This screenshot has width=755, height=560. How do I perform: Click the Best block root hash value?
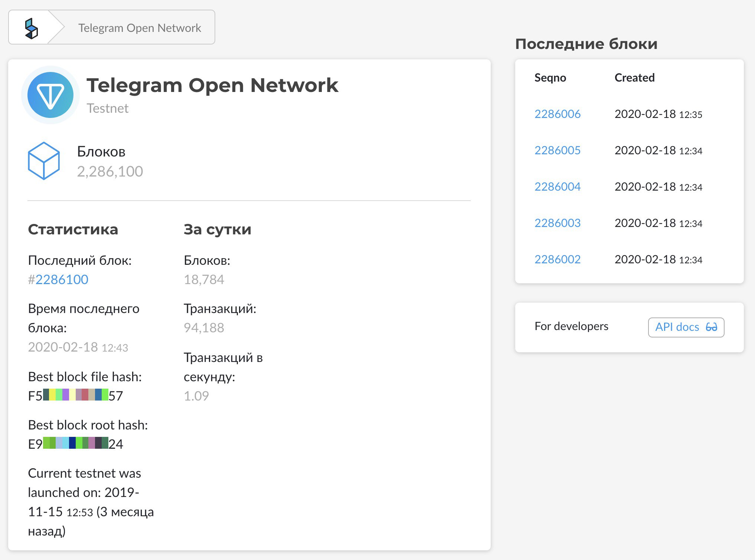point(75,444)
